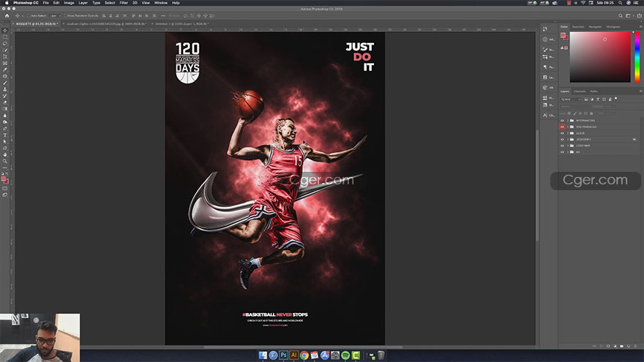The height and width of the screenshot is (362, 644).
Task: Select the Dodge tool
Action: click(5, 122)
